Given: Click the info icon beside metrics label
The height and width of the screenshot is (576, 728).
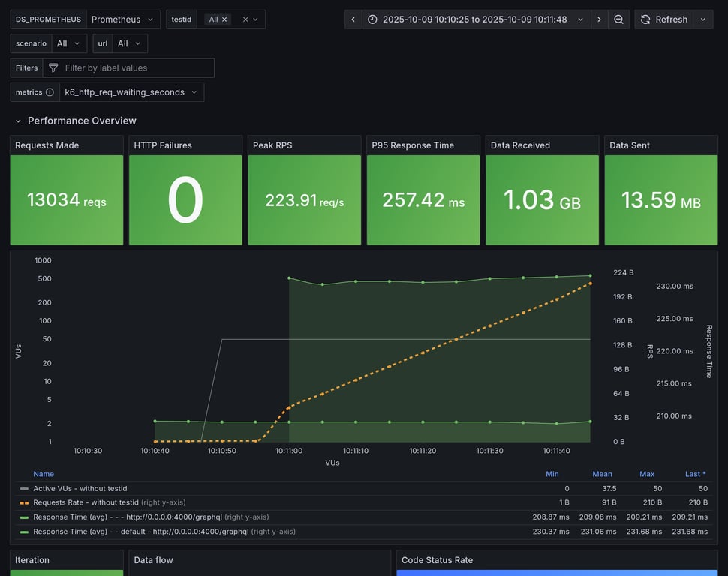Looking at the screenshot, I should click(50, 92).
